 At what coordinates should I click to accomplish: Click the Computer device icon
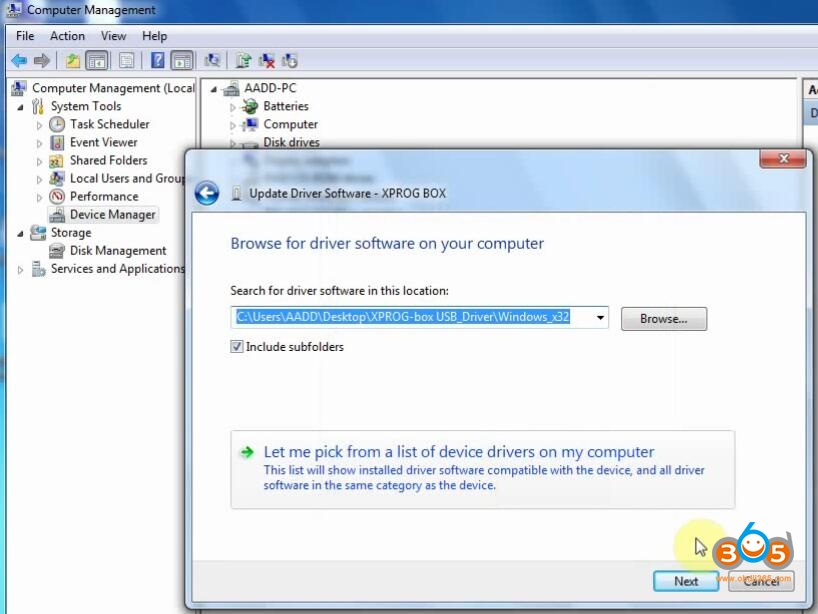(x=250, y=124)
